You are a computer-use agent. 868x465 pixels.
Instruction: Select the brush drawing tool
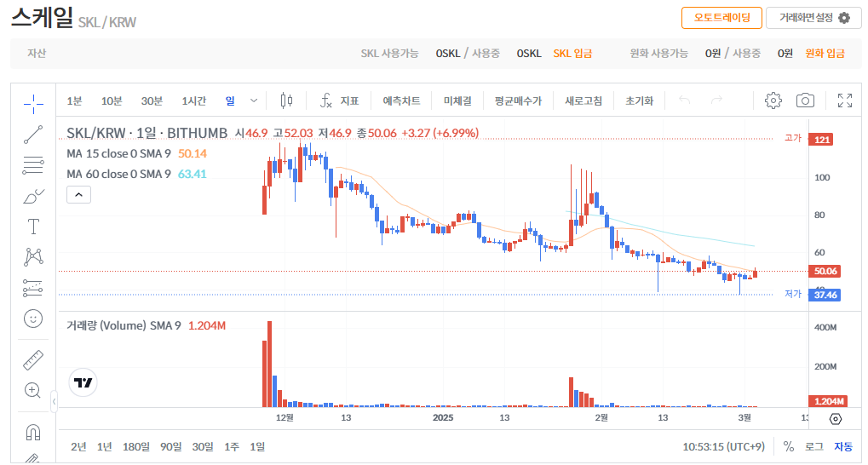(x=33, y=196)
